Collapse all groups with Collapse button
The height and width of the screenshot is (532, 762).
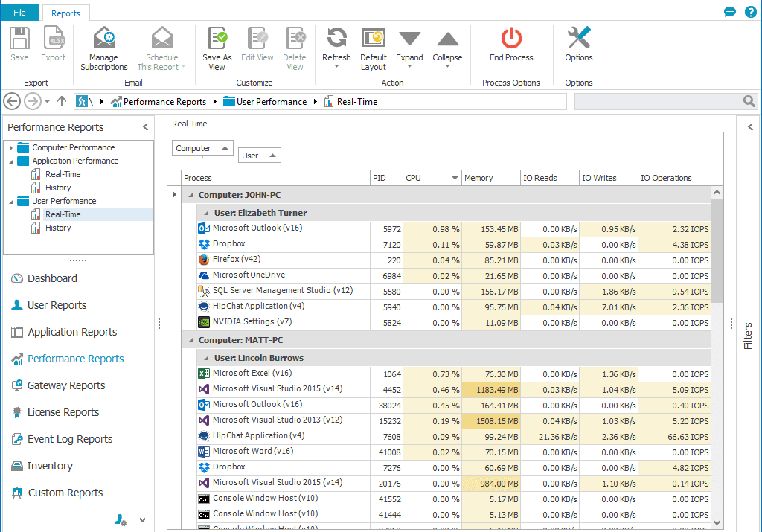tap(447, 48)
